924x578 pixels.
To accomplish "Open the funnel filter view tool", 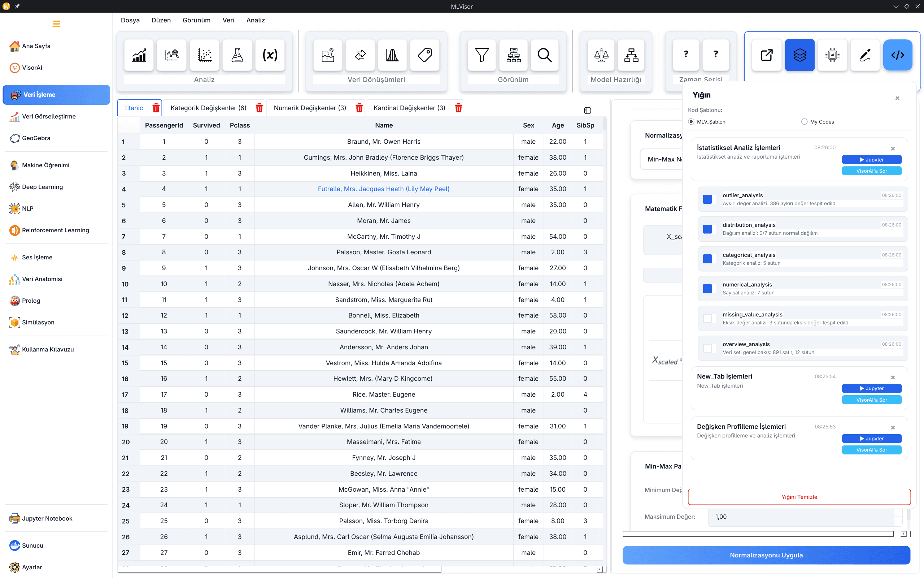I will [482, 55].
